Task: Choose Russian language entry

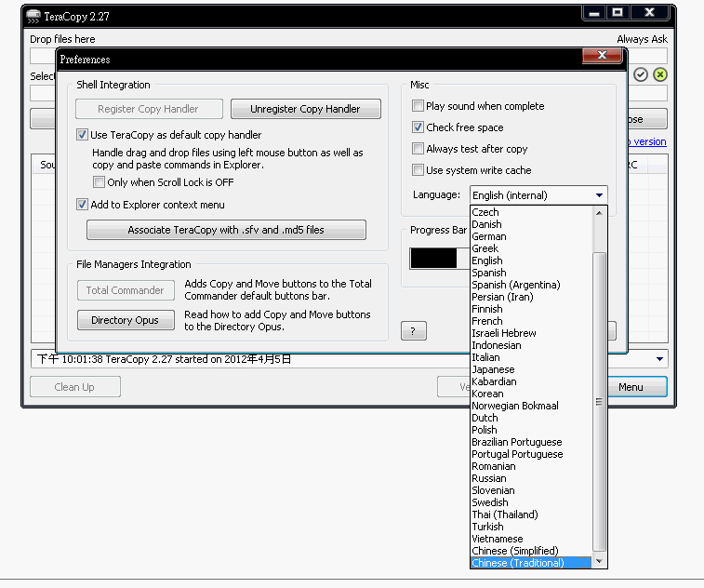Action: coord(531,479)
